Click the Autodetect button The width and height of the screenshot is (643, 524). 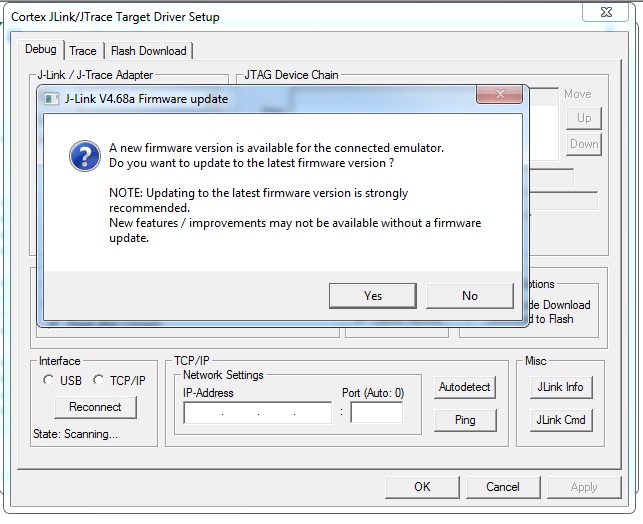465,387
